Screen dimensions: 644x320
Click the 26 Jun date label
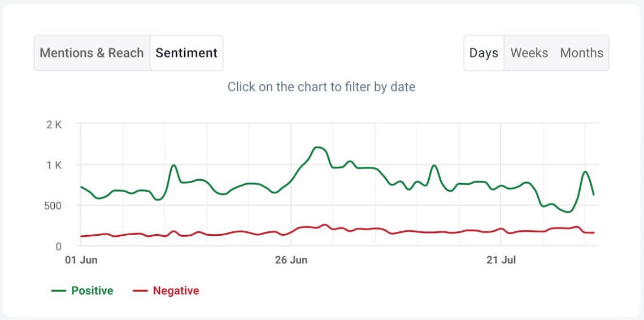click(291, 260)
